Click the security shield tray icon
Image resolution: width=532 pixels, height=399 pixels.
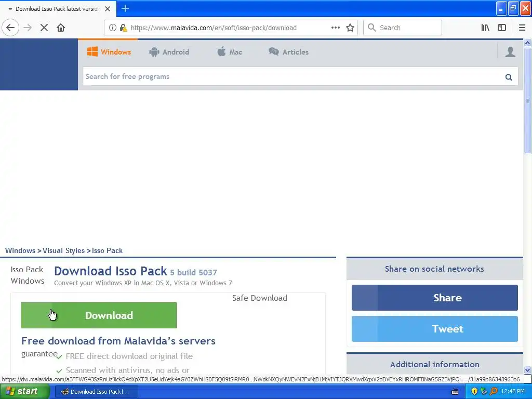pos(474,392)
